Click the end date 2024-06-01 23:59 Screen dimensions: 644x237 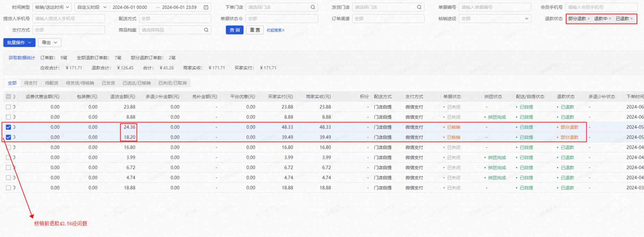(180, 7)
